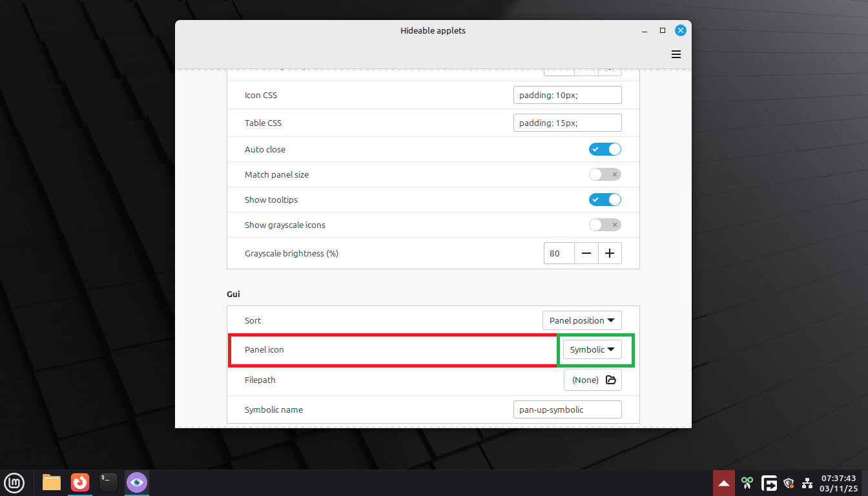The width and height of the screenshot is (868, 496).
Task: Click the security shield tray icon
Action: click(x=788, y=483)
